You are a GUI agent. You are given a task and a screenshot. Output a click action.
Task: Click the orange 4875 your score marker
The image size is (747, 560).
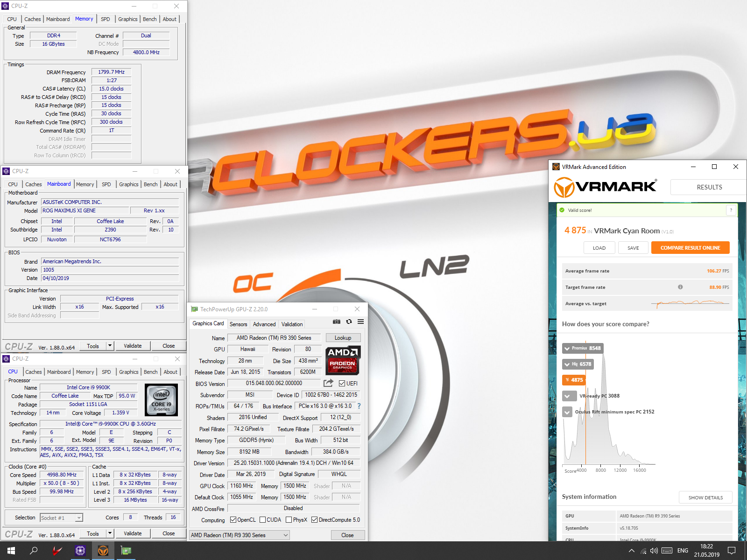(574, 380)
